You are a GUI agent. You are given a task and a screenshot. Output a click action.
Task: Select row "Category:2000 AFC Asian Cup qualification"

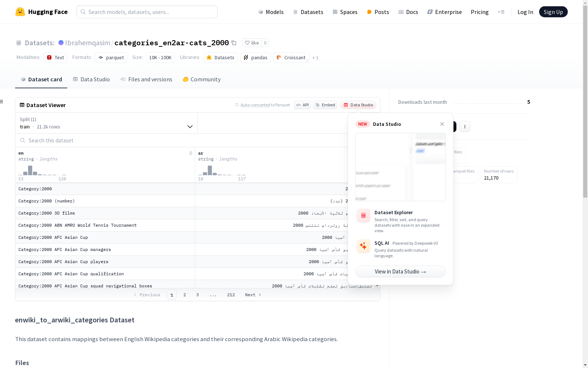coord(182,274)
